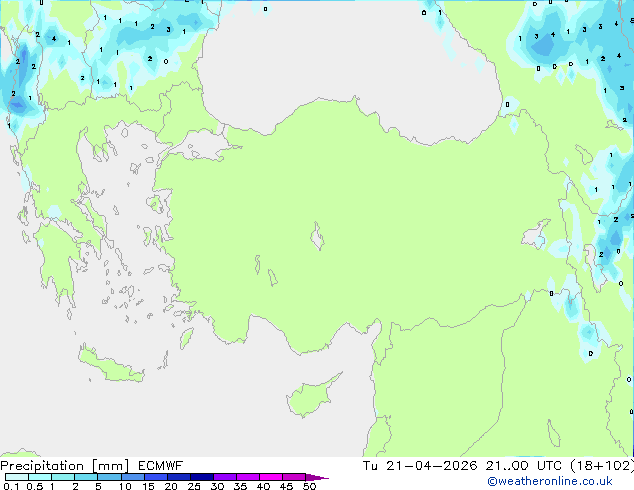The image size is (634, 490).
Task: Click the date '21-04-2026' in the footer
Action: pos(432,466)
